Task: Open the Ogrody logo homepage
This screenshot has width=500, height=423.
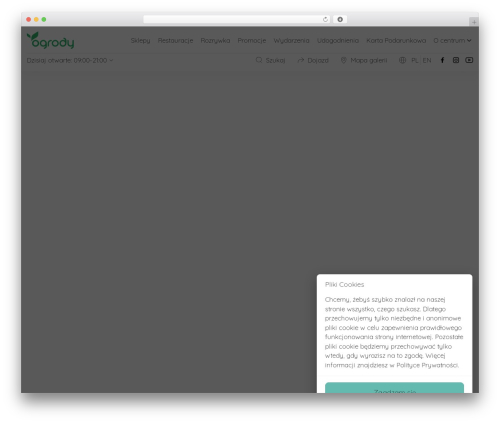Action: [50, 41]
